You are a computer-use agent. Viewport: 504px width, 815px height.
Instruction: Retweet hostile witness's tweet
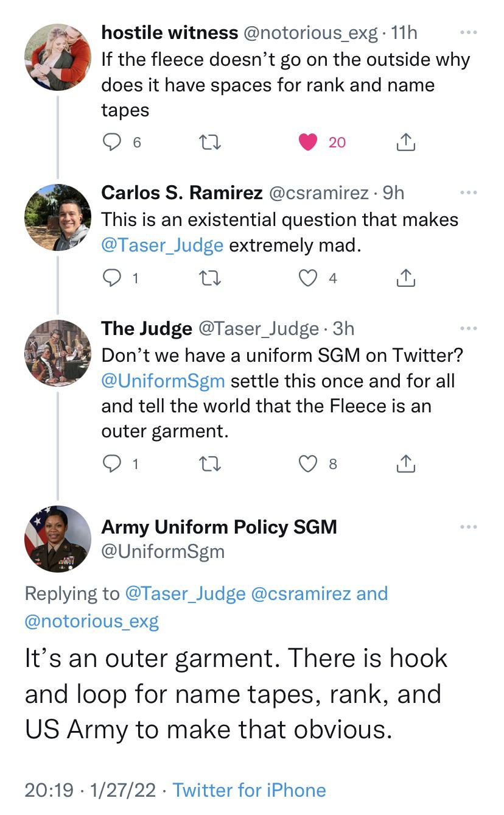(x=209, y=141)
